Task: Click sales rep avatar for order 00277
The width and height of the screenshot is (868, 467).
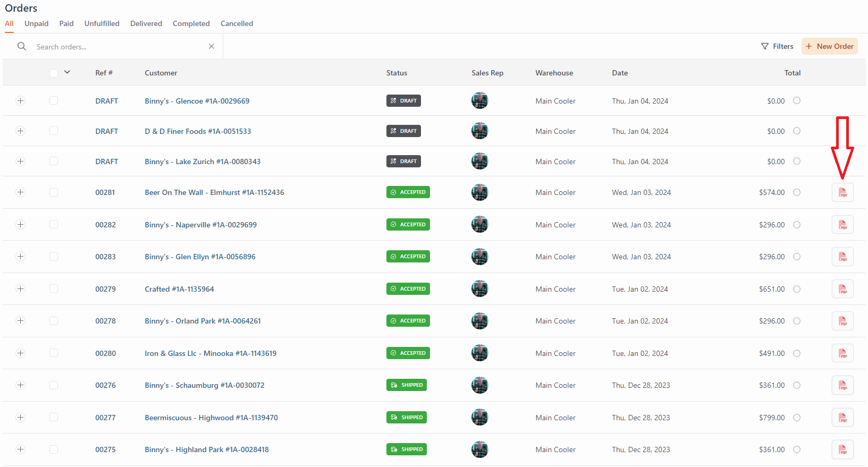Action: pos(479,418)
